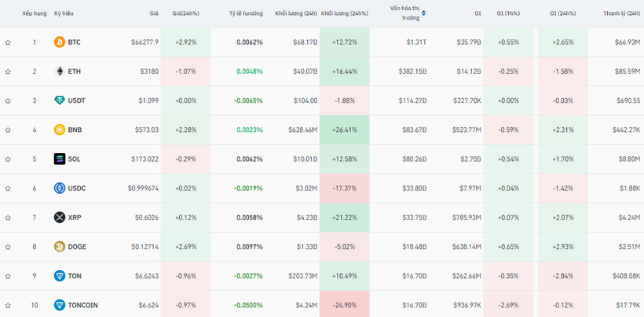Click USDC volume change -17.37%
This screenshot has height=317, width=644.
pyautogui.click(x=345, y=188)
